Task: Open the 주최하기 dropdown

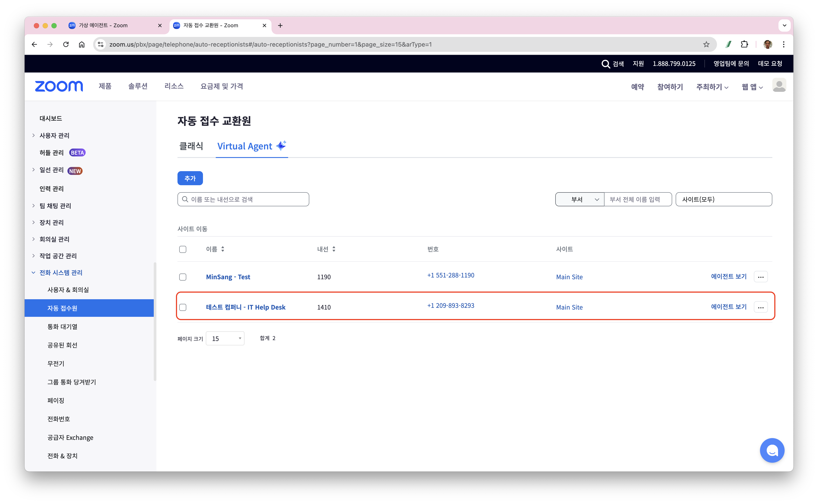Action: pyautogui.click(x=712, y=87)
